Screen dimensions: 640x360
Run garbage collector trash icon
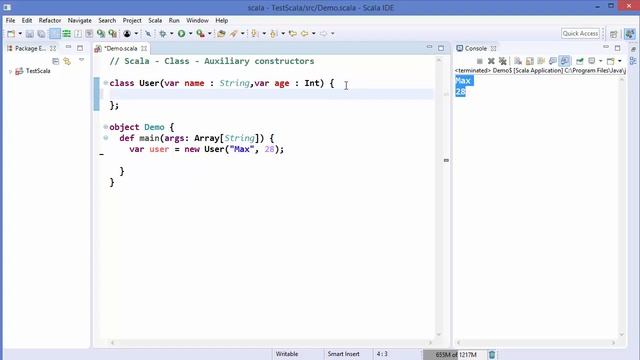tap(492, 355)
